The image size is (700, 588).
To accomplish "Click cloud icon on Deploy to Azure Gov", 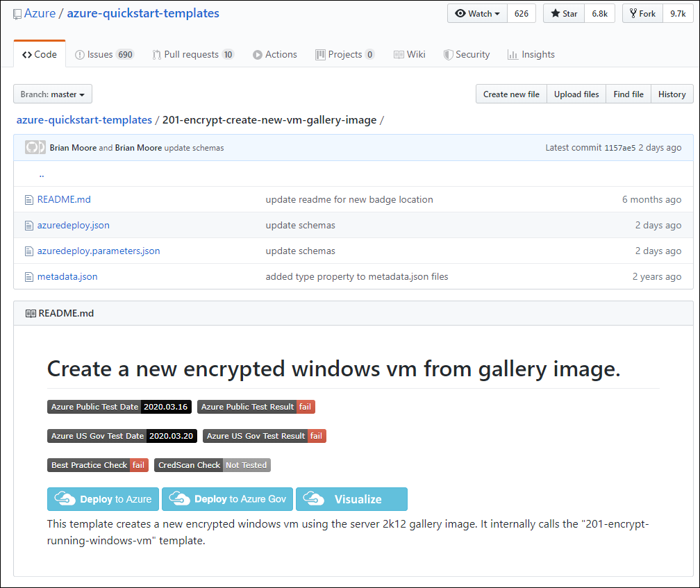I will click(x=179, y=498).
